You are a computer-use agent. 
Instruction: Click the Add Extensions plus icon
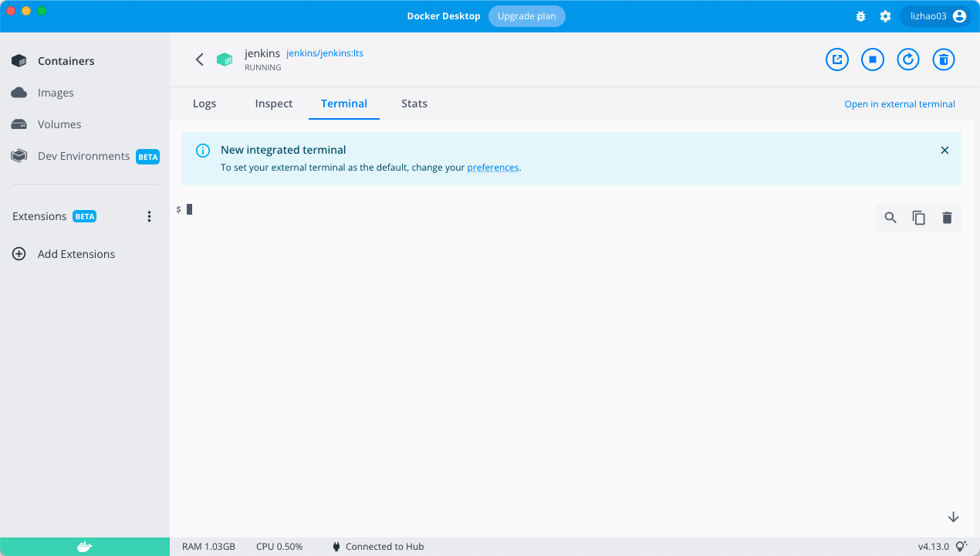(19, 254)
